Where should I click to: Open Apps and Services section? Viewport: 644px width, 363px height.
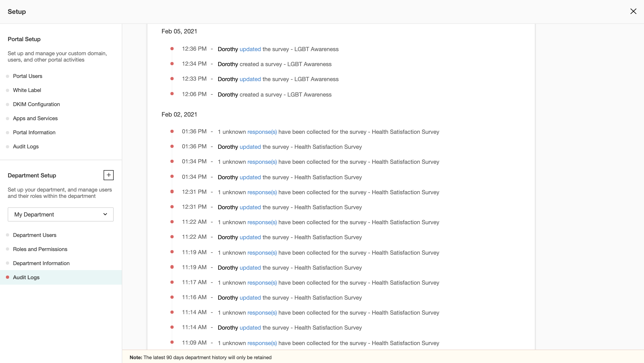(x=35, y=118)
